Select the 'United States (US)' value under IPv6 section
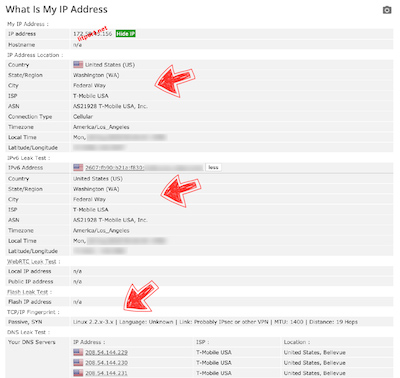Screen dimensions: 400x378 point(98,179)
